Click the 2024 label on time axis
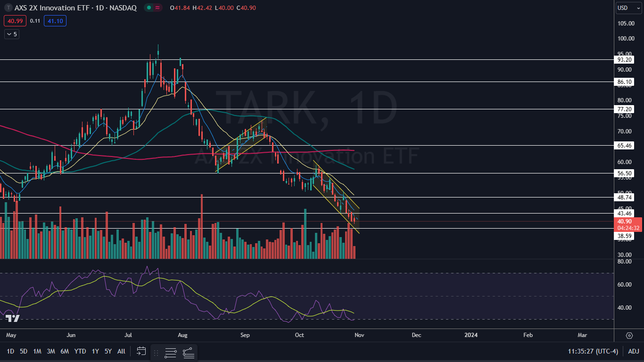The image size is (644, 362). (x=471, y=335)
